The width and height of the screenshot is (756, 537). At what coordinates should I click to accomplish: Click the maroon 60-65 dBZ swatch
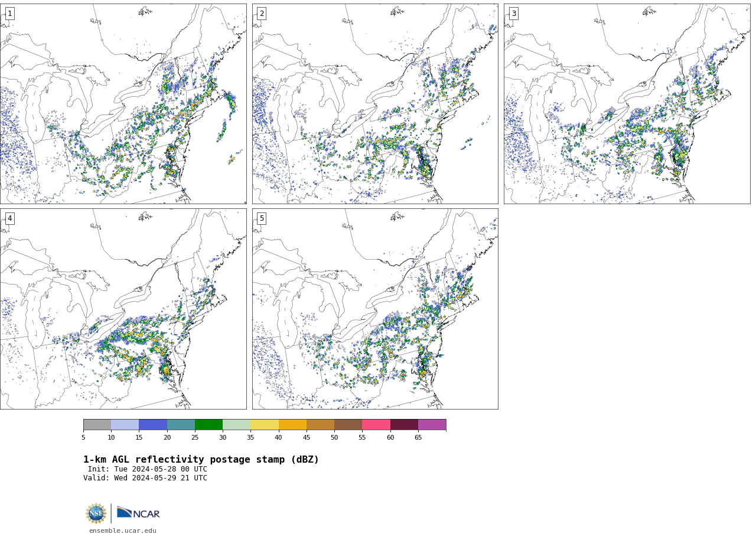(x=404, y=425)
